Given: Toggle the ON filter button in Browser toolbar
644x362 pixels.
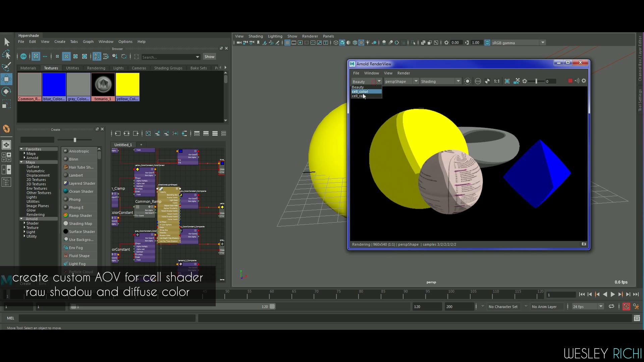Looking at the screenshot, I should click(23, 57).
